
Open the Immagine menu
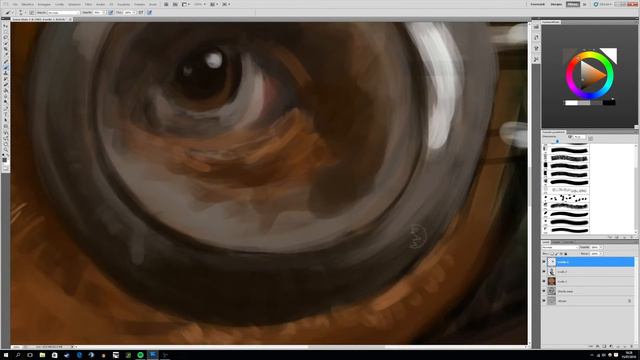tap(44, 4)
